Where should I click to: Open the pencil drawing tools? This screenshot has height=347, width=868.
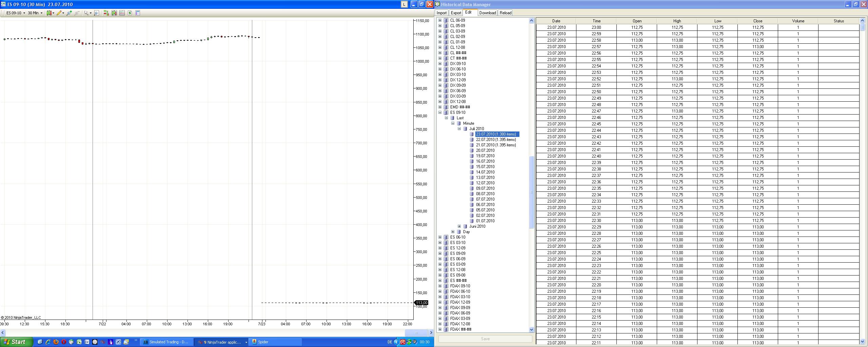(60, 13)
